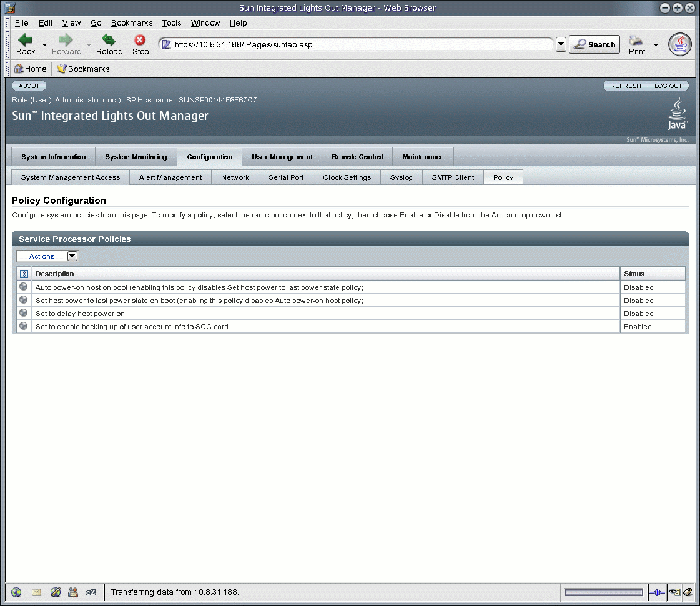Click the LOG OUT button
Image resolution: width=700 pixels, height=606 pixels.
point(668,86)
